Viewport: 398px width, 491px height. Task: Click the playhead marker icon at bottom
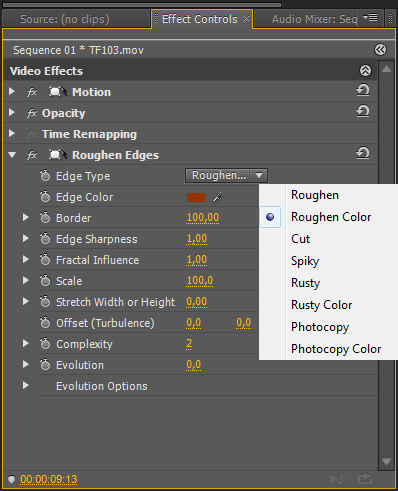pos(11,479)
